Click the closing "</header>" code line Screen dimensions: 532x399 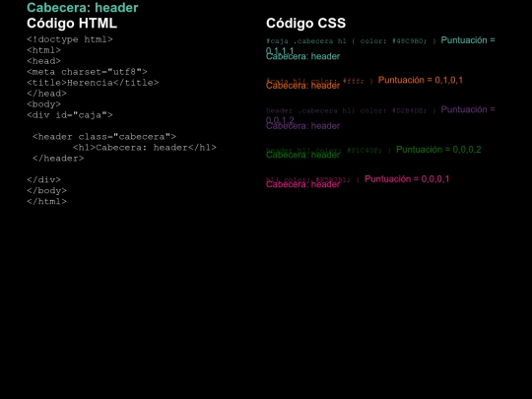click(58, 159)
